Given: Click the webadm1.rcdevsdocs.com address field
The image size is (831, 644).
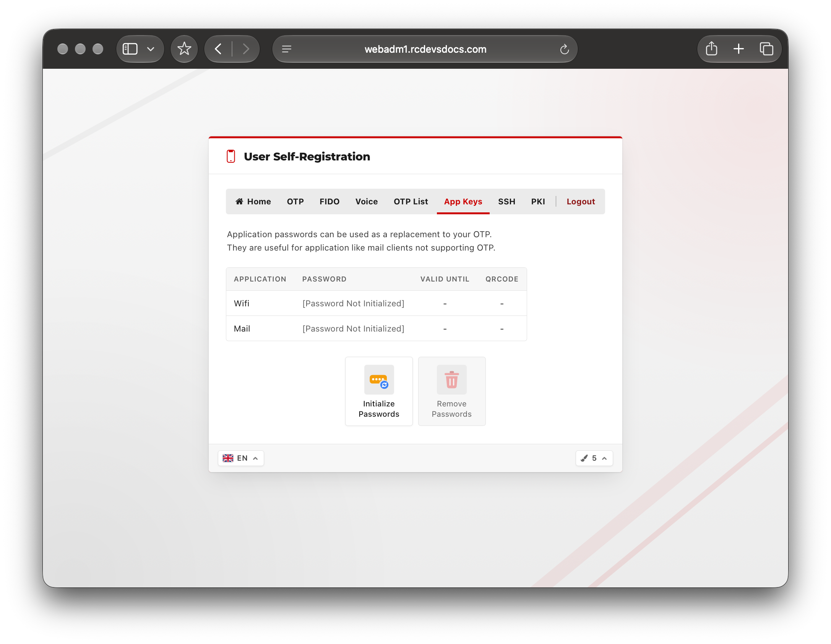Looking at the screenshot, I should click(x=425, y=49).
